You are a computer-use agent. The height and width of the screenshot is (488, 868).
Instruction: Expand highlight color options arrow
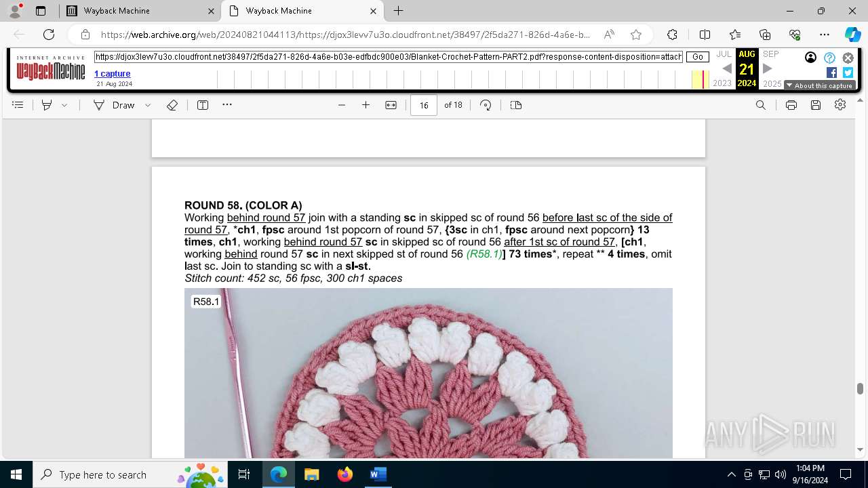point(64,105)
